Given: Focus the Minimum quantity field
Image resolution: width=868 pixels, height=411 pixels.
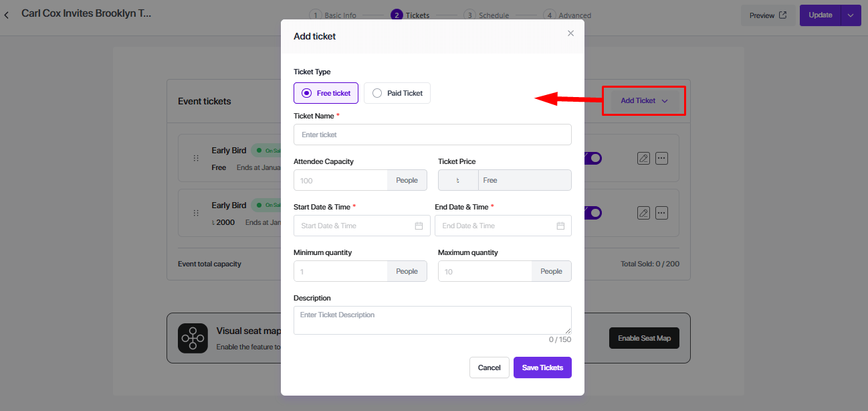Looking at the screenshot, I should pos(340,271).
